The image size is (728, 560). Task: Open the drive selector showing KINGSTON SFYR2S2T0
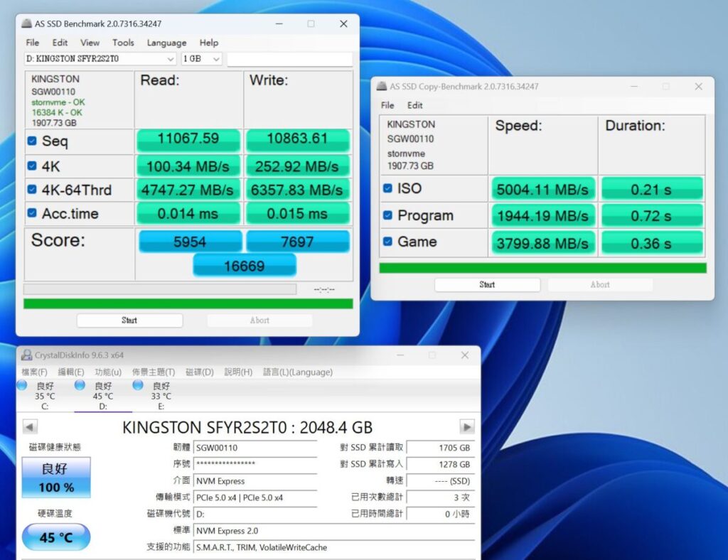(x=100, y=59)
